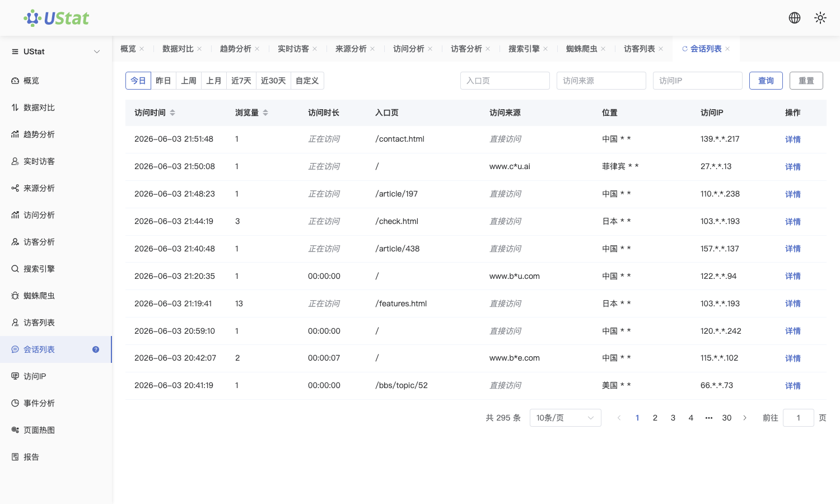Viewport: 840px width, 504px height.
Task: Click the 访问IP filter field
Action: tap(698, 81)
